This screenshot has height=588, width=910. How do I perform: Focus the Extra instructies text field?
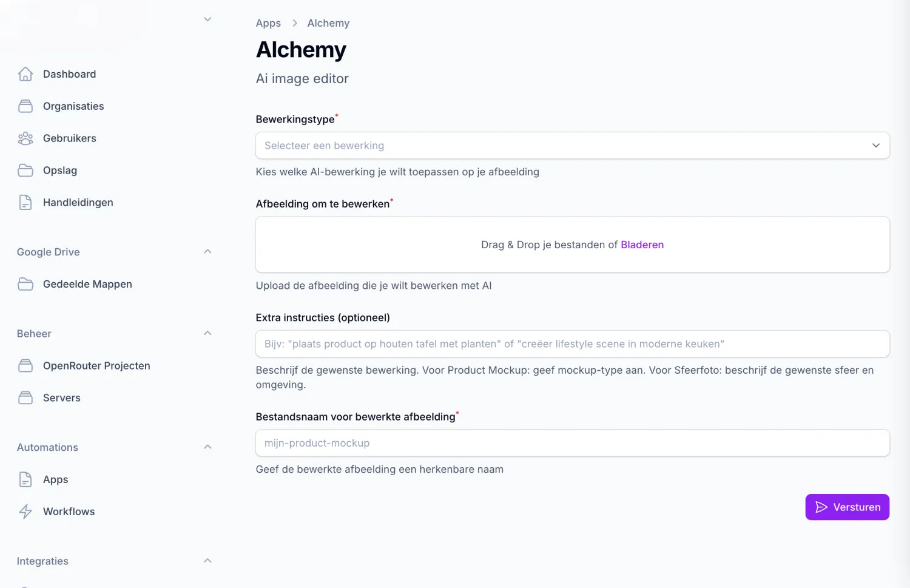click(x=572, y=343)
